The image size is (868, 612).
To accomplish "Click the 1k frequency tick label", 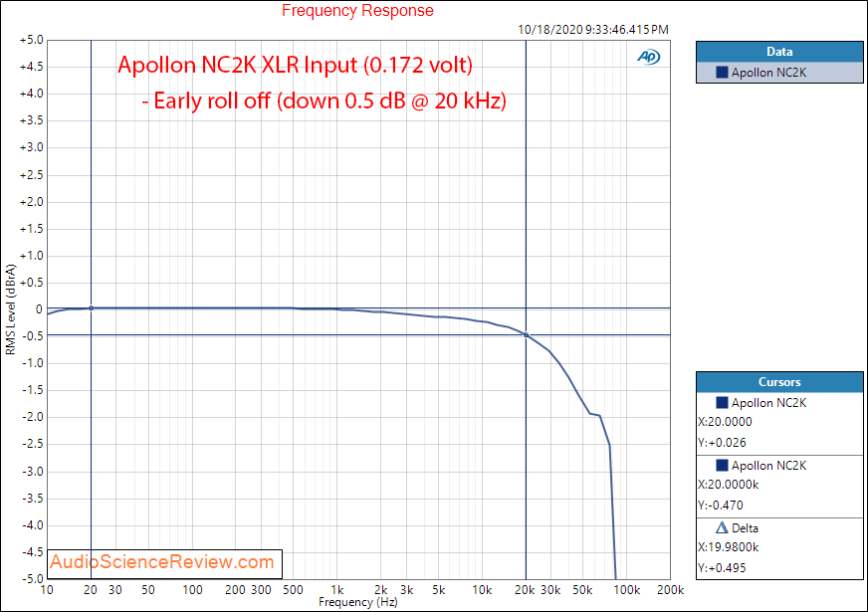I will coord(337,590).
